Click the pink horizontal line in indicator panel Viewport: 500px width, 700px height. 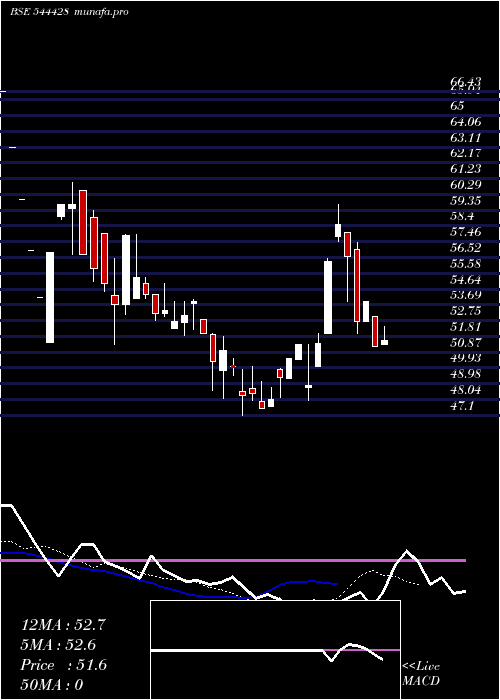(x=233, y=560)
